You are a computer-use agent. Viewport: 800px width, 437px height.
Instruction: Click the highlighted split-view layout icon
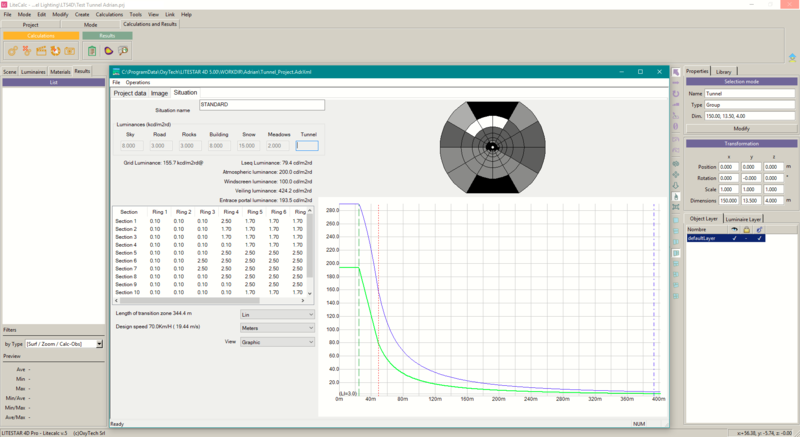[676, 253]
